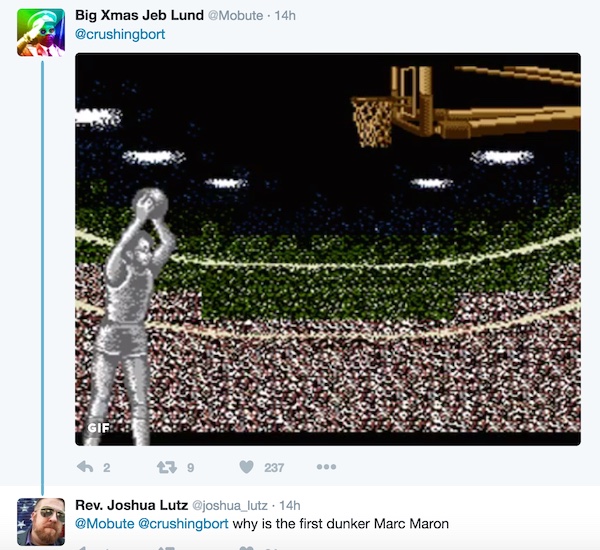The height and width of the screenshot is (550, 600).
Task: Play the basketball dunk GIF
Action: pos(328,249)
